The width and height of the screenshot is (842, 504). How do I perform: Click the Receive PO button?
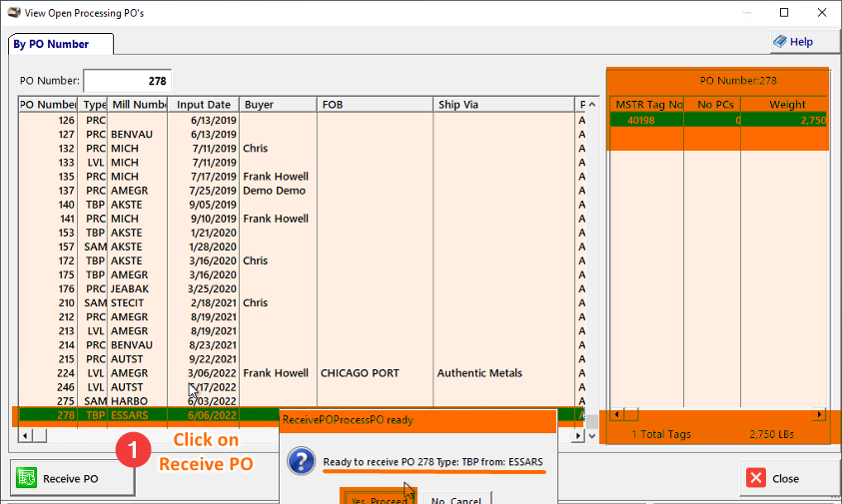click(x=72, y=478)
